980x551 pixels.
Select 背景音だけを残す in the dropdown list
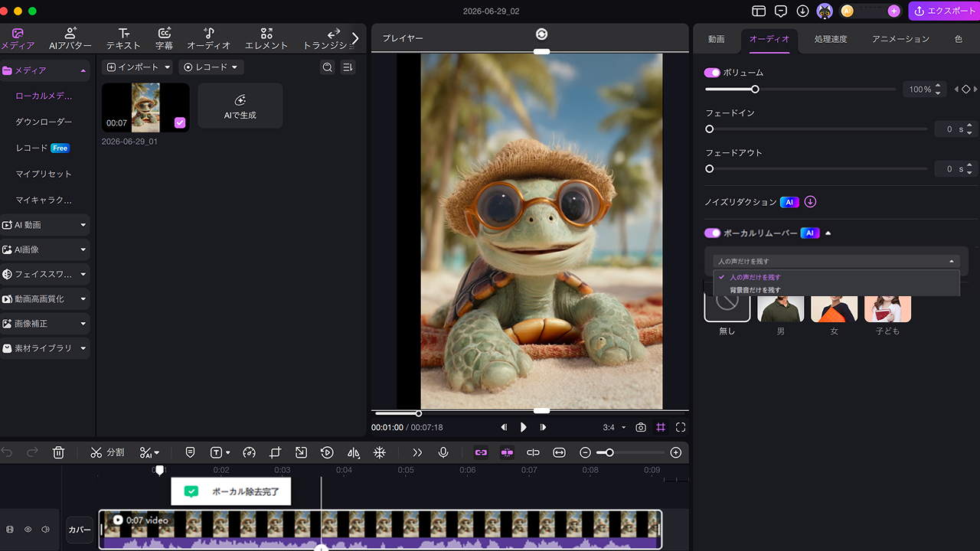pyautogui.click(x=755, y=290)
